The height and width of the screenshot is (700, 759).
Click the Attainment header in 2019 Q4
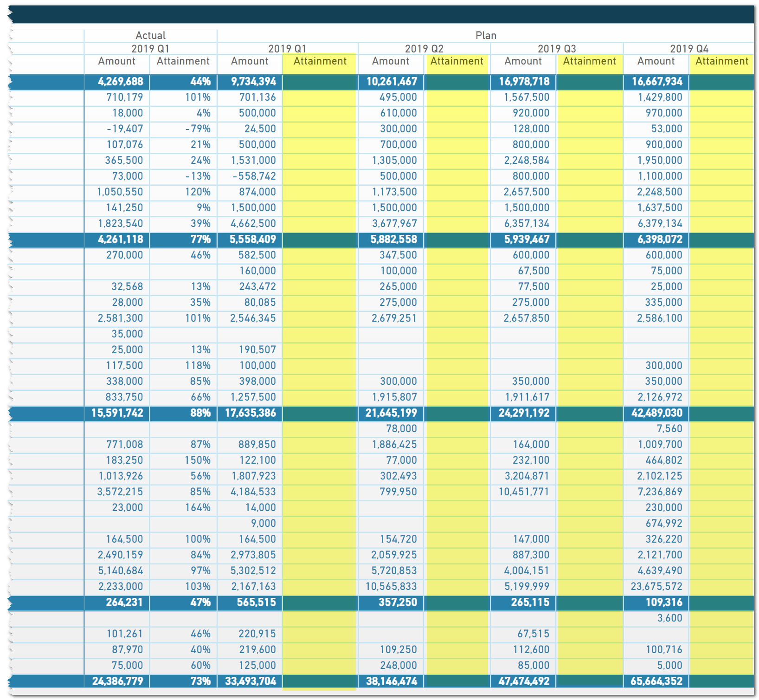(722, 61)
